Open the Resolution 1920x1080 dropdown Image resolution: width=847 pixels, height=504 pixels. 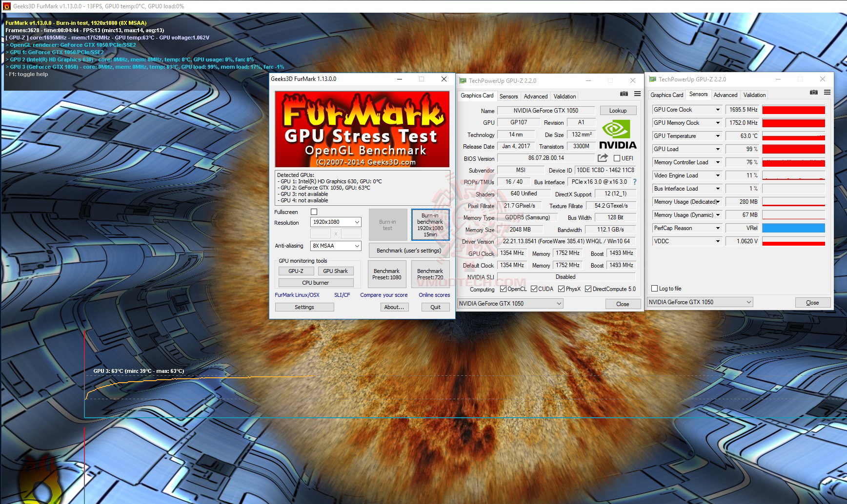pyautogui.click(x=336, y=222)
